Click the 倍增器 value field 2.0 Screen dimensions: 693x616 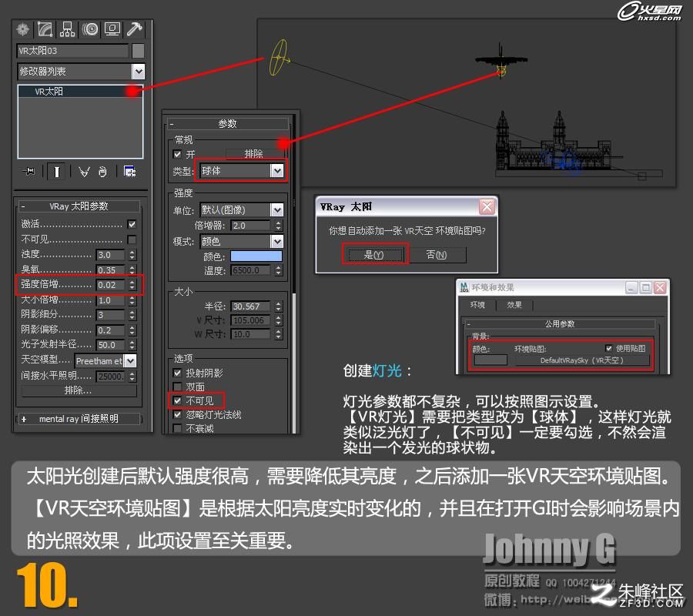click(x=250, y=226)
